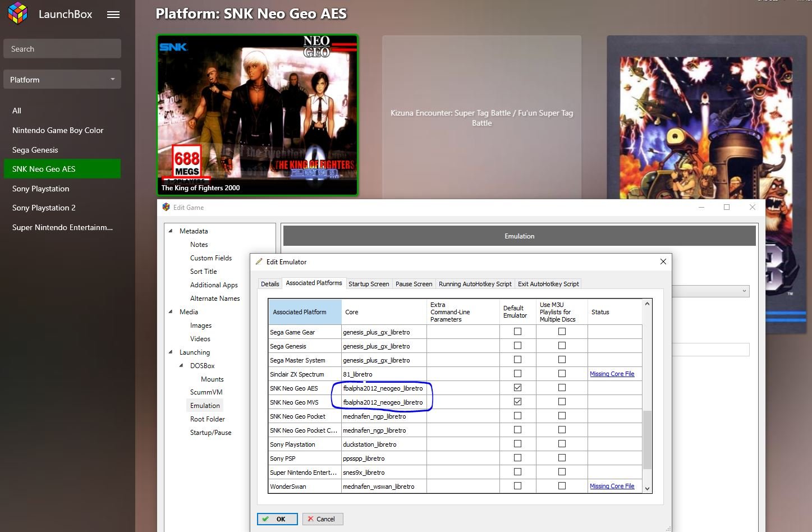Open the Platform filter dropdown
The width and height of the screenshot is (812, 532).
[62, 79]
